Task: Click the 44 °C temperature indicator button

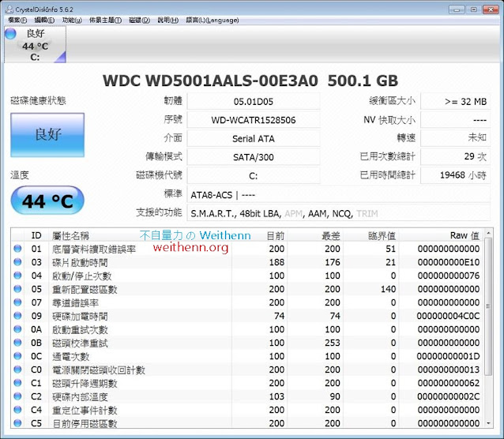Action: coord(47,201)
